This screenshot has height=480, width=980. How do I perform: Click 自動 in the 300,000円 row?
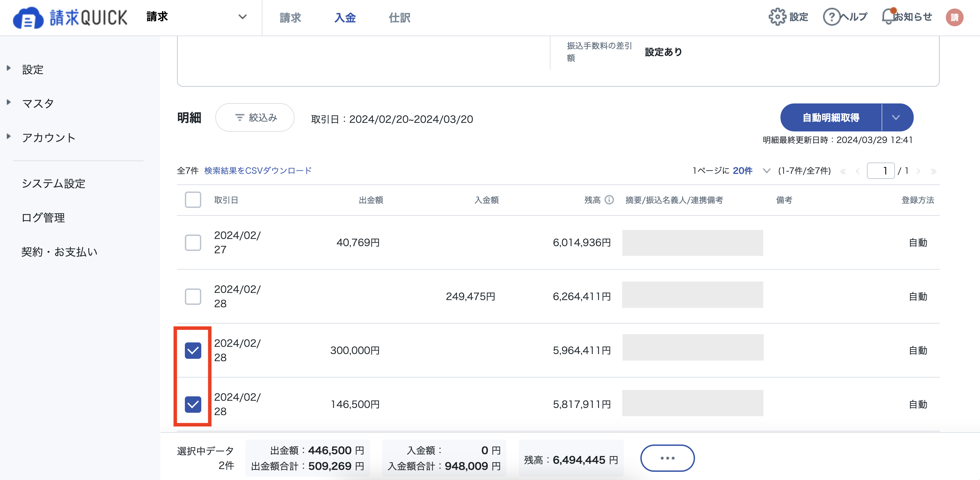(x=917, y=350)
